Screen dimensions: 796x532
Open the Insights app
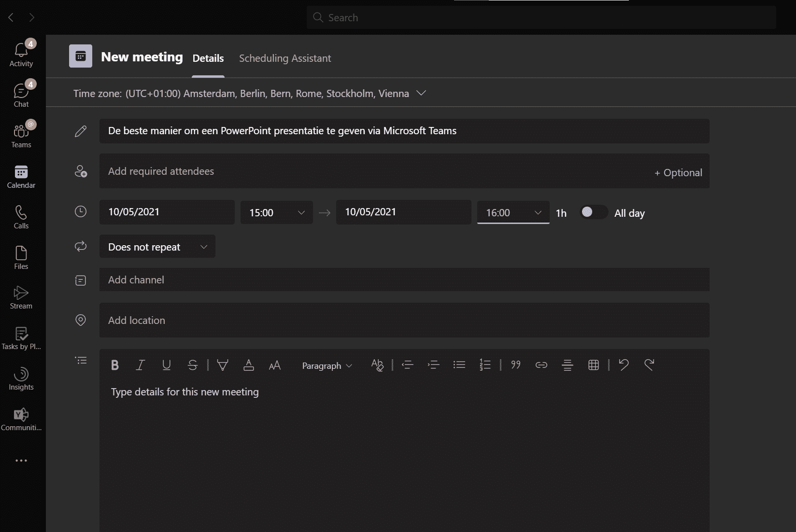21,378
